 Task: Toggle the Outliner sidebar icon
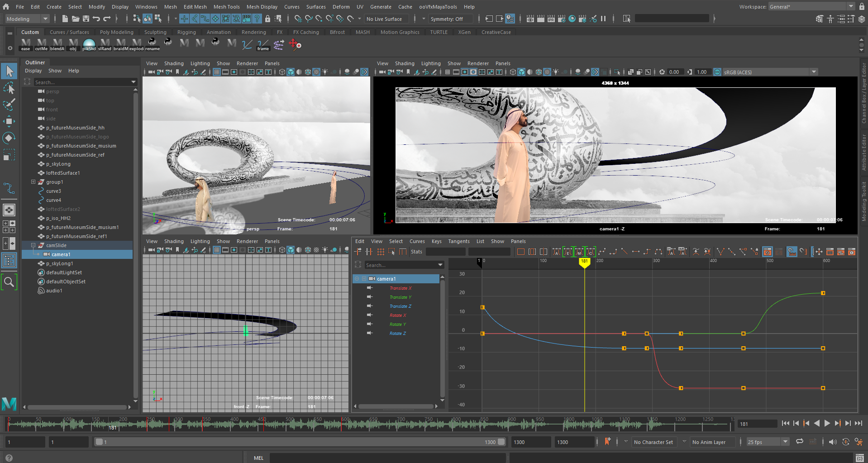coord(9,260)
